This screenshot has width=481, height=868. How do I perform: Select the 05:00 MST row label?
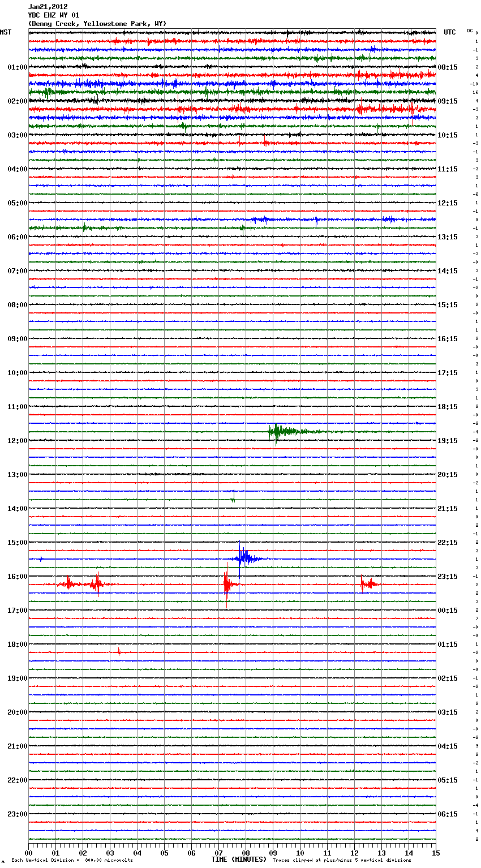tap(18, 203)
